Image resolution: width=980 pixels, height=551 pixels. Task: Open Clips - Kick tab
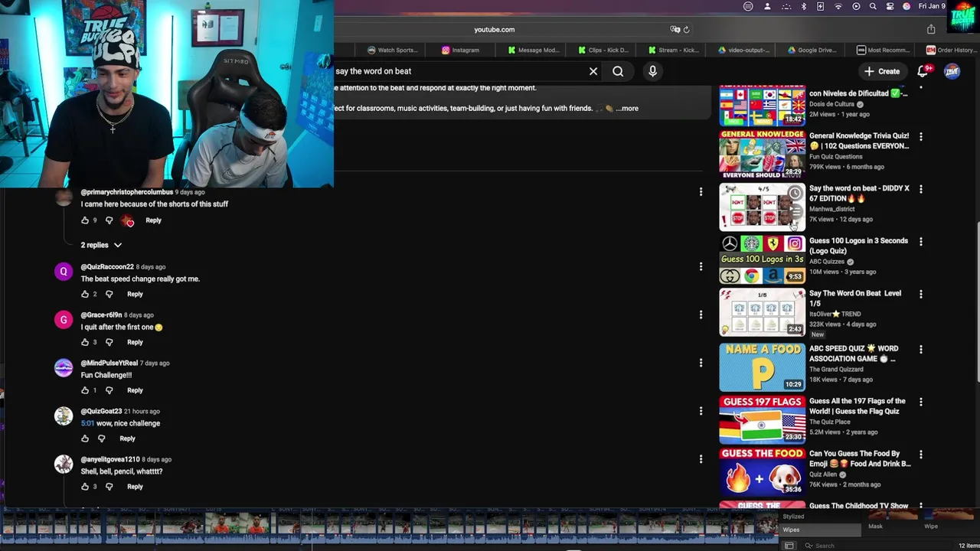coord(603,50)
